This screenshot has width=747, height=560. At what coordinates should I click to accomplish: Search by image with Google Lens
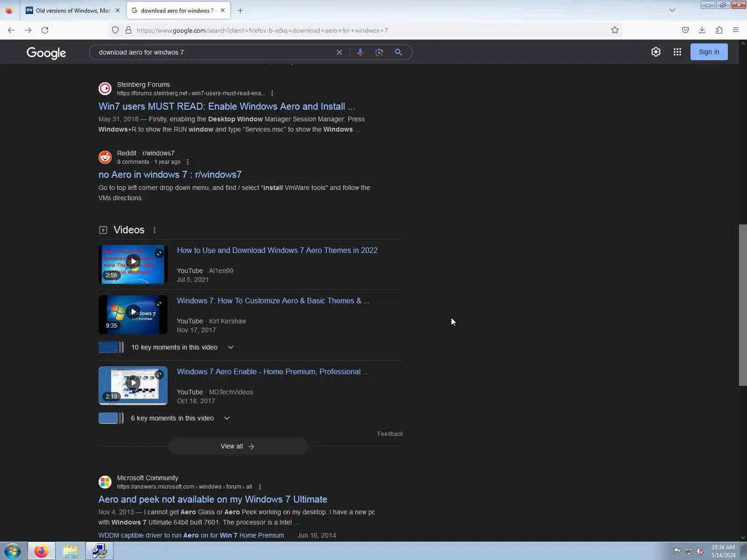pyautogui.click(x=379, y=52)
